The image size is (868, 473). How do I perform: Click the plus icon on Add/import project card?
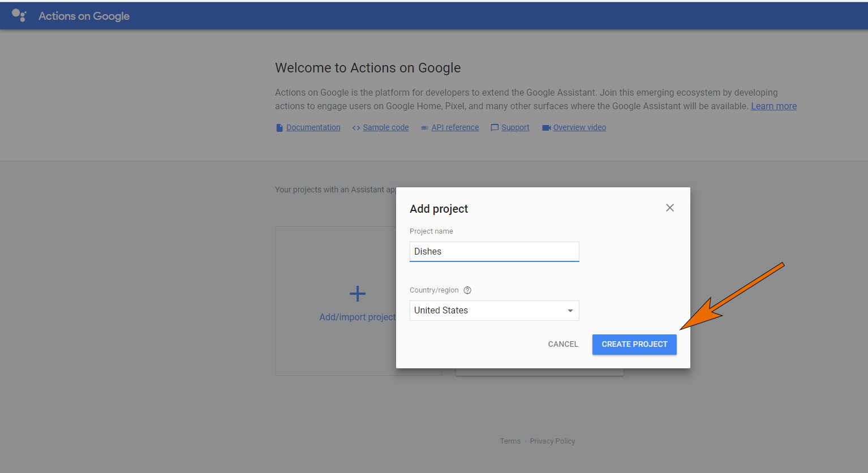click(358, 293)
